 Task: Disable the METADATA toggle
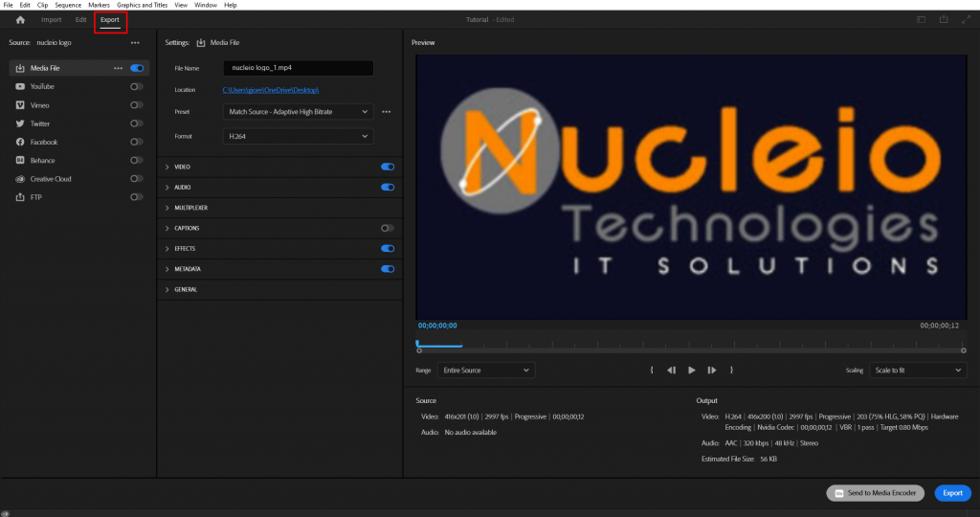pos(388,269)
